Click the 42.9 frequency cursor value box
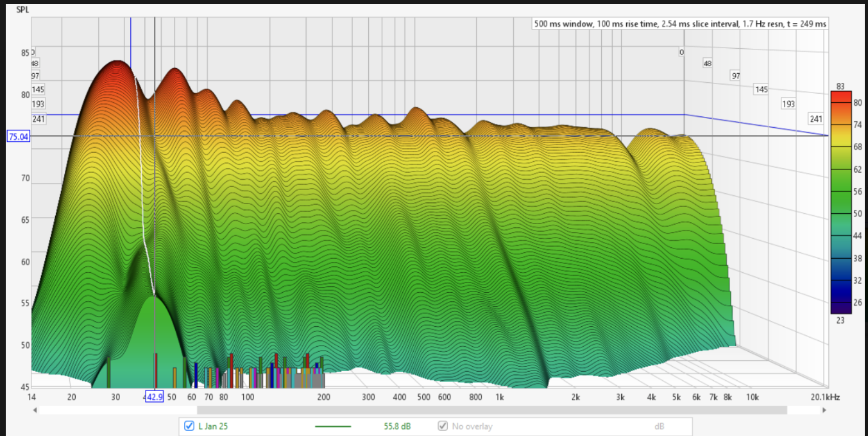This screenshot has height=436, width=868. coord(155,397)
